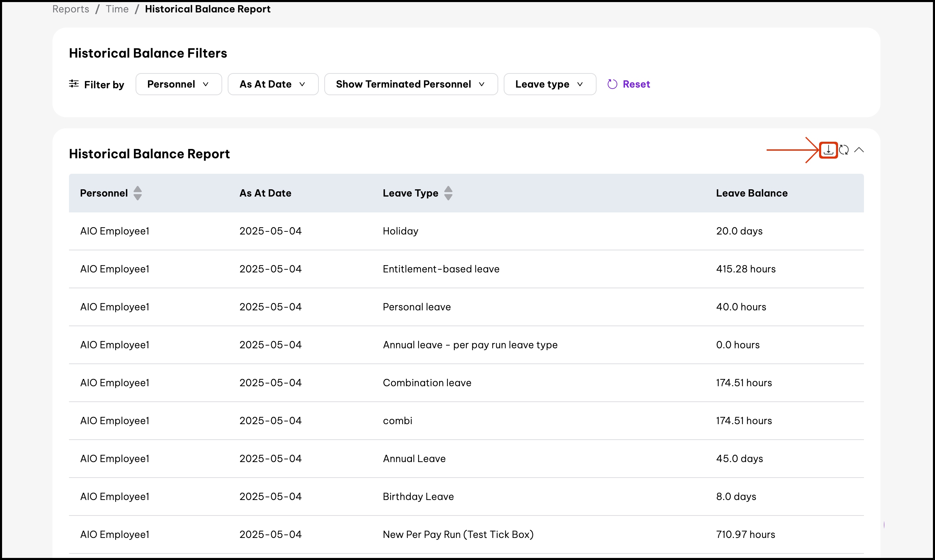Image resolution: width=935 pixels, height=560 pixels.
Task: Sort by Personnel column arrows
Action: [x=138, y=193]
